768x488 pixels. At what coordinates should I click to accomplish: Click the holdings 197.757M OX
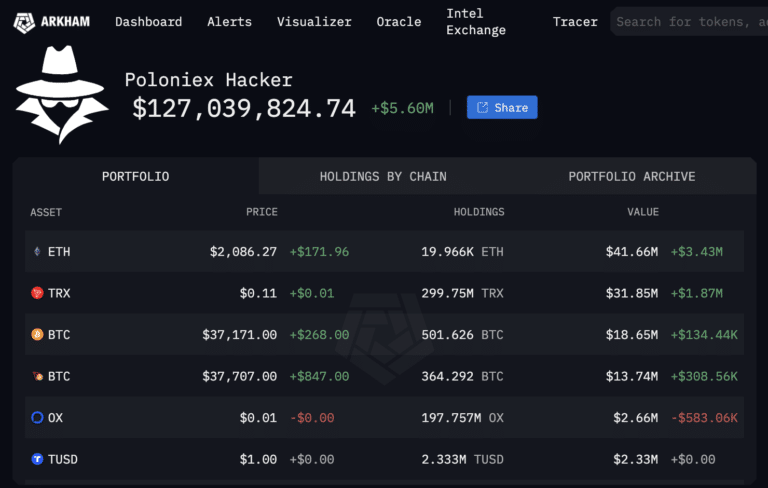[x=462, y=418]
